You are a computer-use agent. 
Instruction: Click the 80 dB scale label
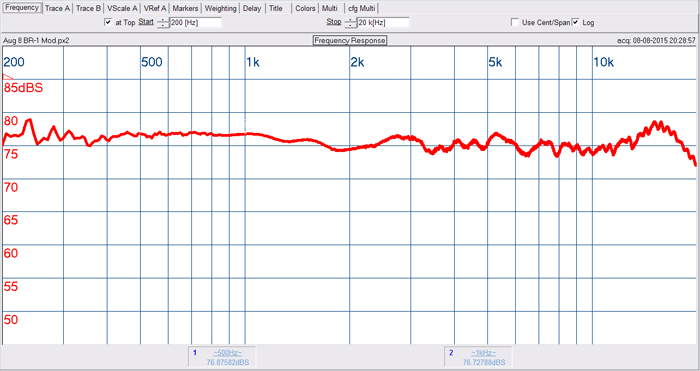(x=11, y=121)
